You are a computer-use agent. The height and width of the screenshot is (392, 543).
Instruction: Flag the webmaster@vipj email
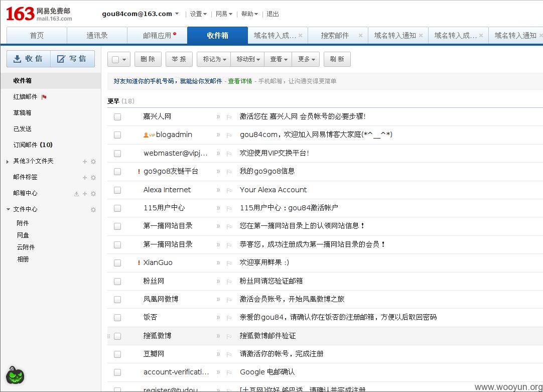point(229,154)
